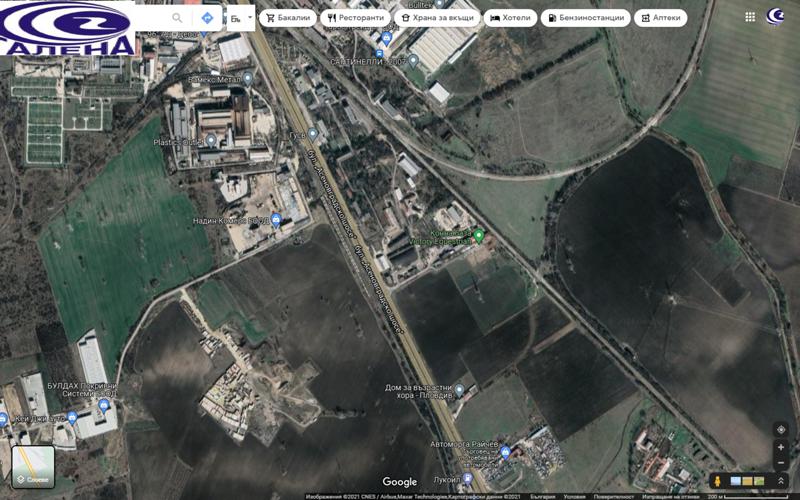Open the Гусь place pin

point(313,134)
